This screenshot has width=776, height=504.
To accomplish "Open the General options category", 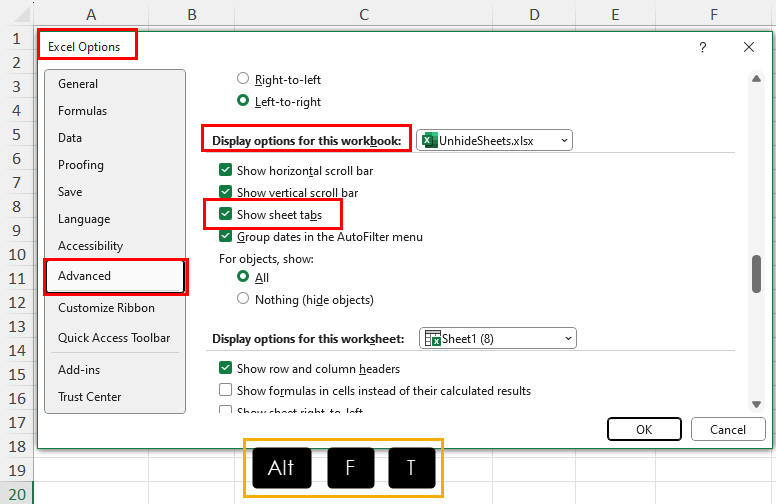I will (x=115, y=84).
